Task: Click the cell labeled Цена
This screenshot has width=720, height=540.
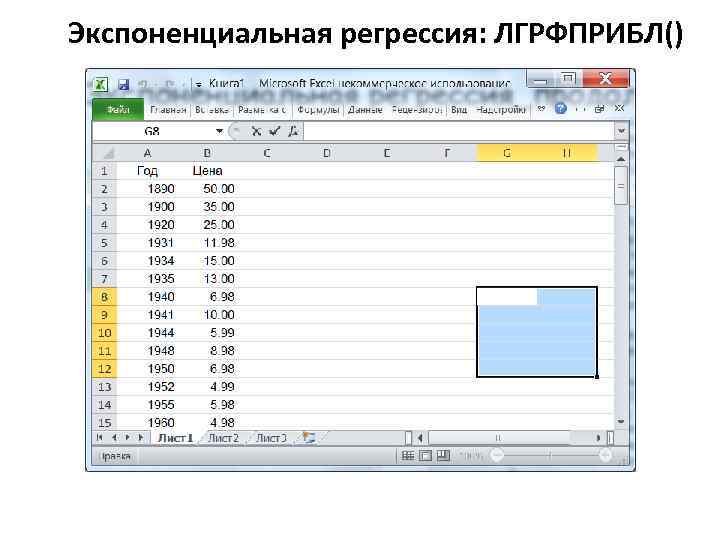Action: pyautogui.click(x=207, y=171)
